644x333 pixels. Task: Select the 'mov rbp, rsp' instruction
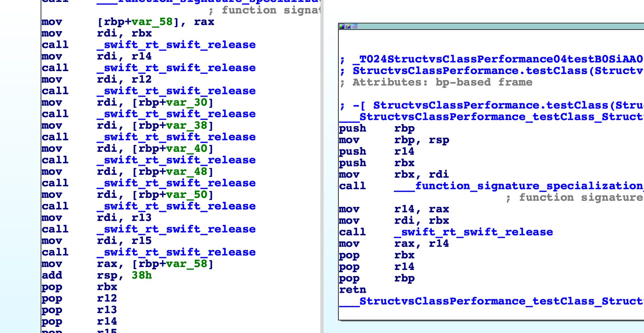(394, 140)
